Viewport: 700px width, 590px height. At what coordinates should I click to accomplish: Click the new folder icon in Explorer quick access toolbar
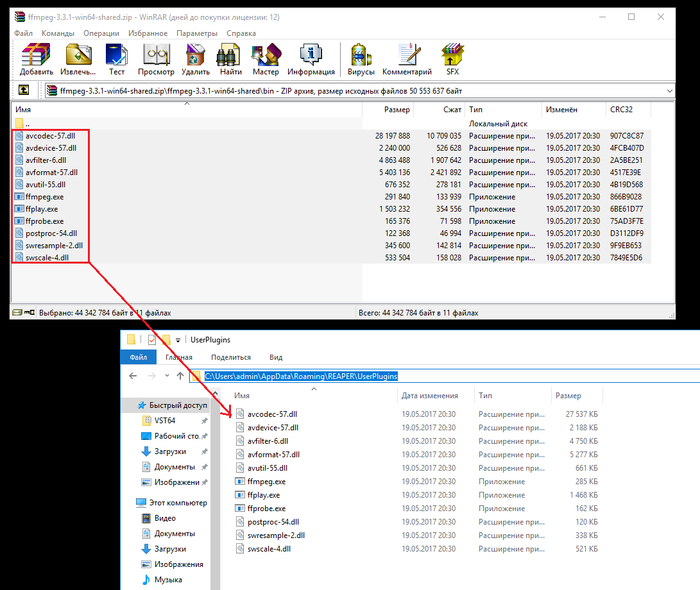pos(166,340)
